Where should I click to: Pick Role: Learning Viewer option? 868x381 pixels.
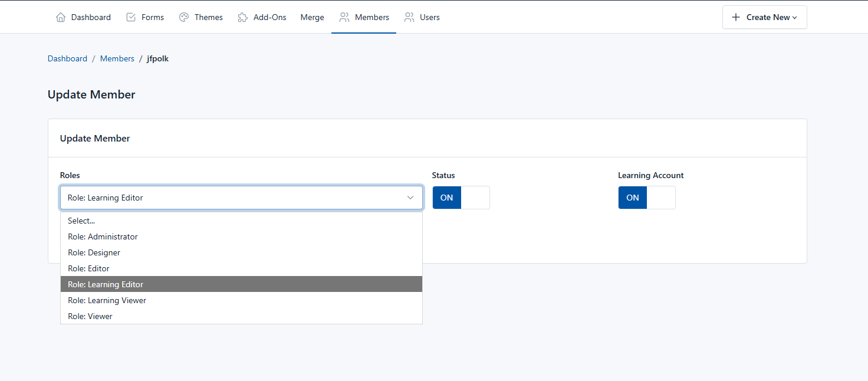[107, 300]
